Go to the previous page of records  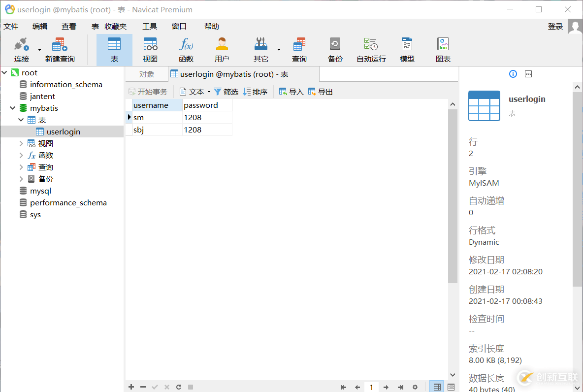357,387
